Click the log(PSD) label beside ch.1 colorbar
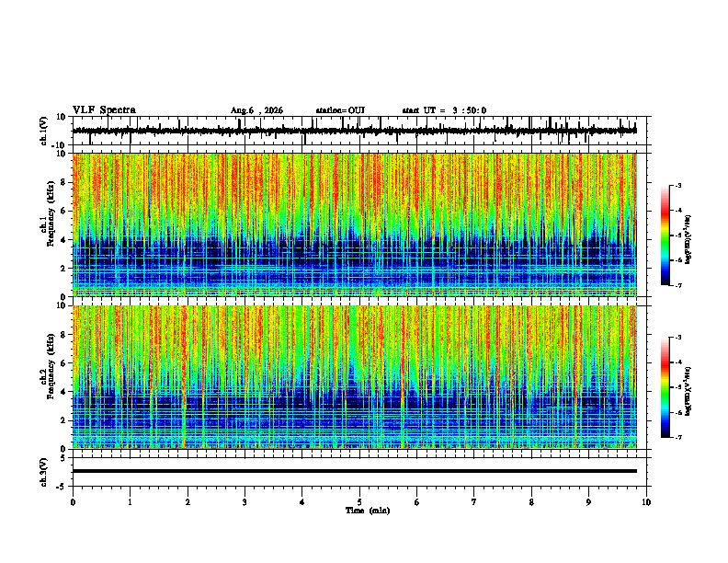The height and width of the screenshot is (563, 728). [x=688, y=240]
